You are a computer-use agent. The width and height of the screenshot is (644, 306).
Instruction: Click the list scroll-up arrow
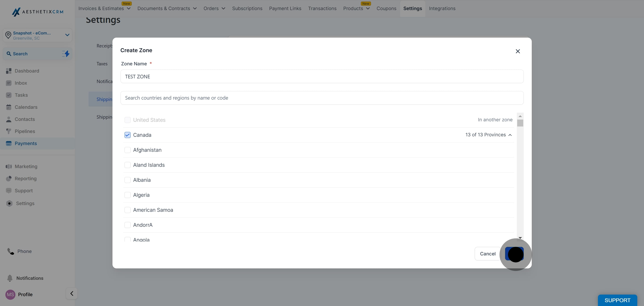[520, 116]
